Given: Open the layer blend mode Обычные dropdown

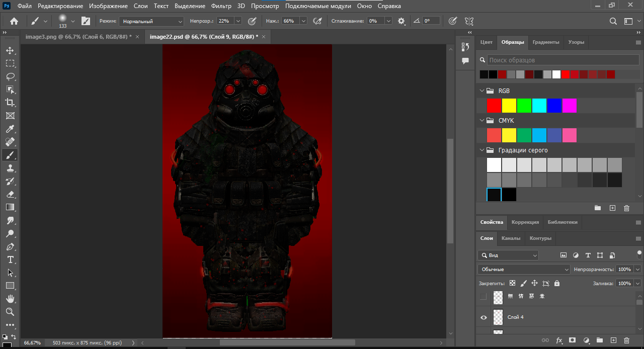Looking at the screenshot, I should [x=523, y=270].
